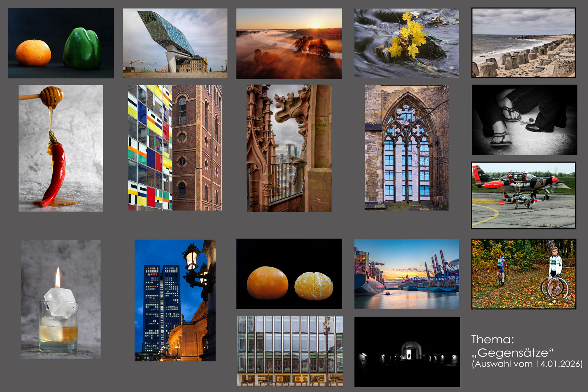
Task: Open the orange and green pepper photo
Action: pyautogui.click(x=61, y=43)
